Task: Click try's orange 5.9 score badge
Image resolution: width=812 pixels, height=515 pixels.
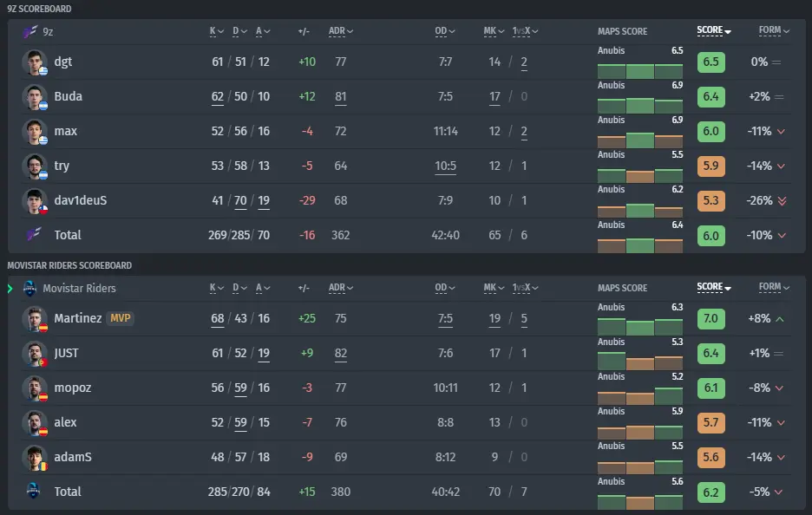Action: pyautogui.click(x=710, y=166)
